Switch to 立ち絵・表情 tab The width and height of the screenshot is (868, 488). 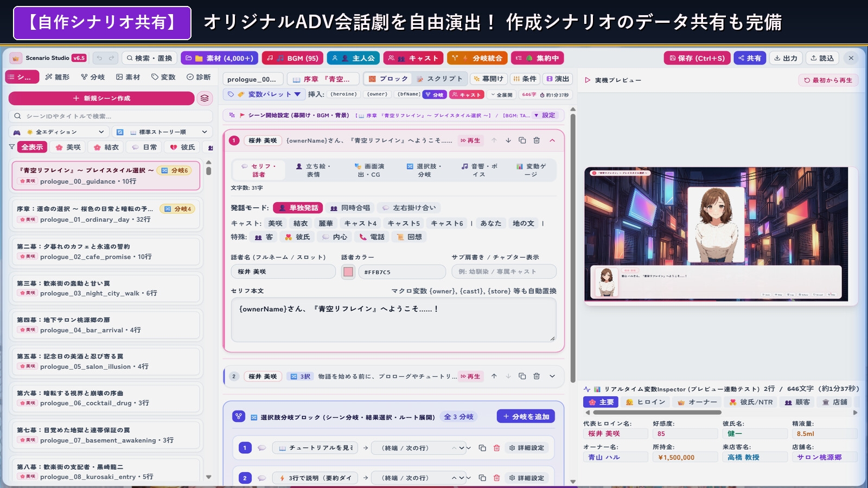click(313, 170)
